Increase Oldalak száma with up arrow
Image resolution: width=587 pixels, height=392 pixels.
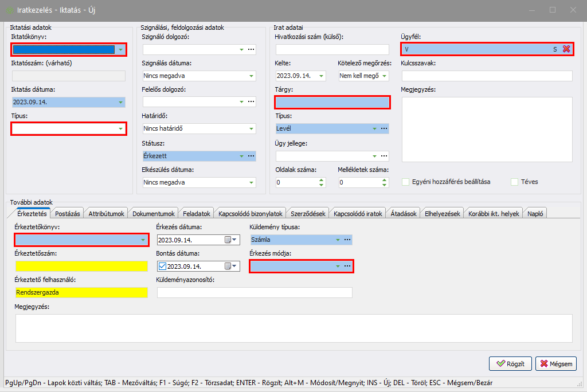(x=321, y=180)
